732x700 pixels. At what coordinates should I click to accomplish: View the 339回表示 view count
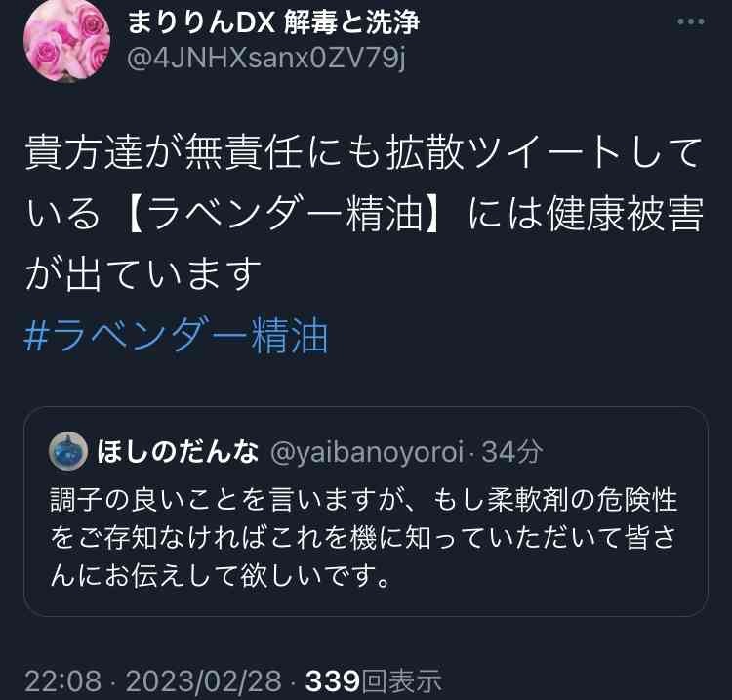(374, 680)
